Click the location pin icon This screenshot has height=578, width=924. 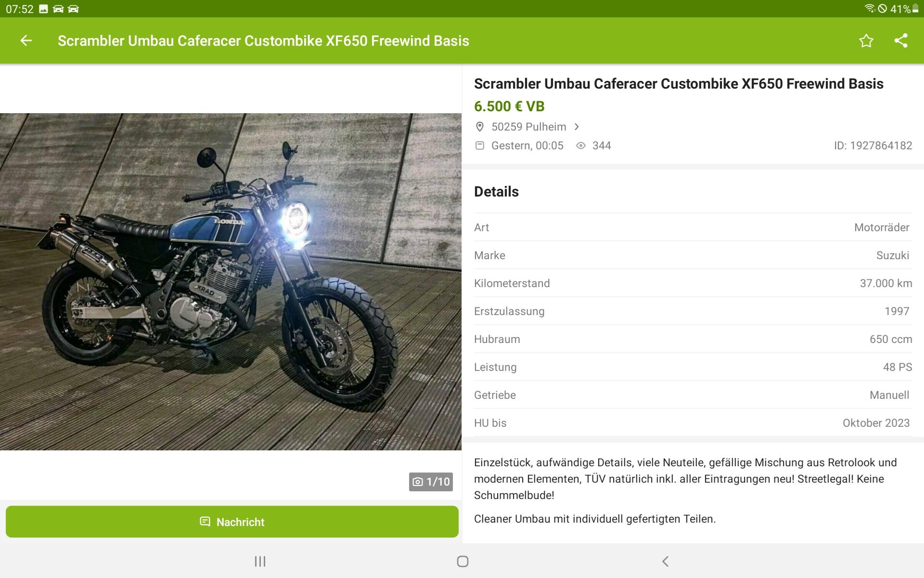pyautogui.click(x=479, y=127)
